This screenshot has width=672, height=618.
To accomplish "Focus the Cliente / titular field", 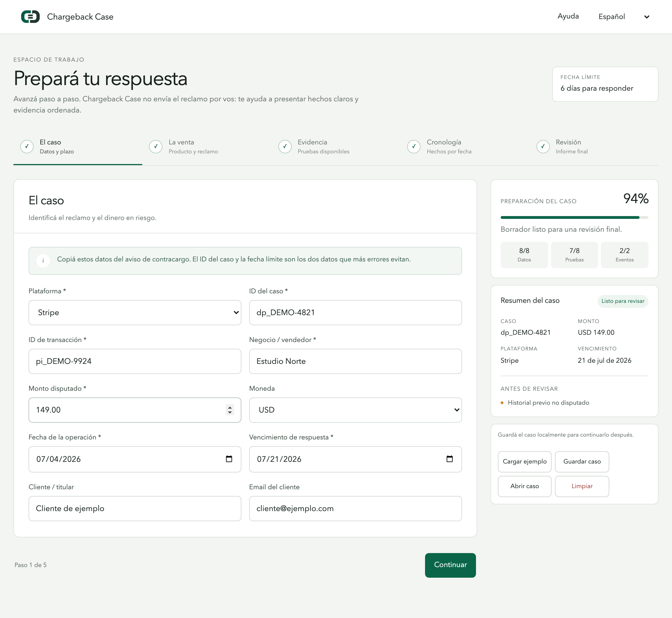I will (135, 508).
